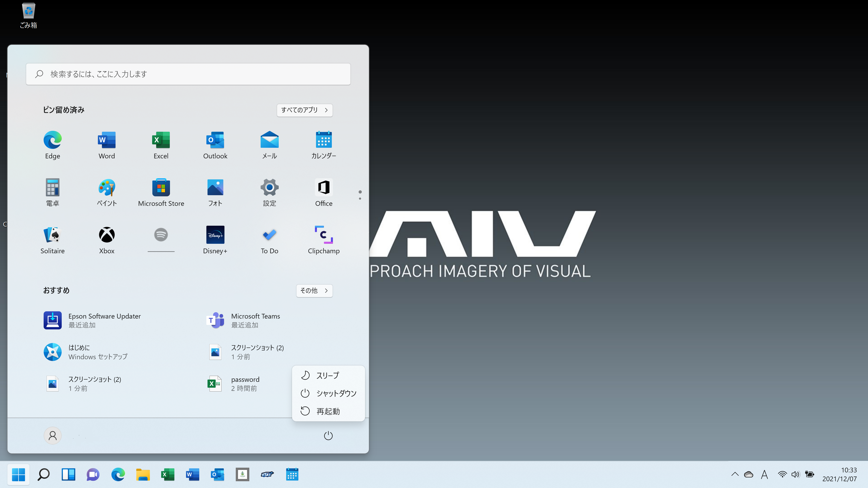868x488 pixels.
Task: Click the power button icon
Action: pos(328,436)
